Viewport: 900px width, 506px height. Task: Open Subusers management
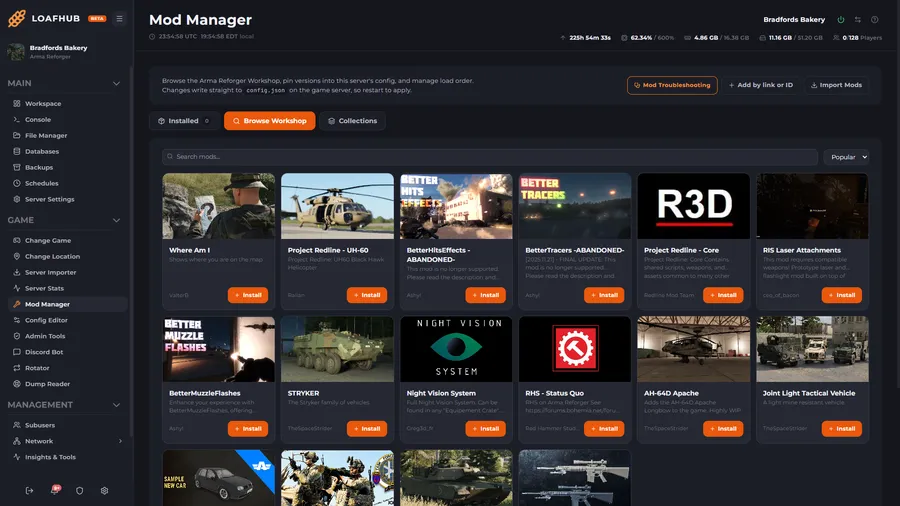point(67,425)
